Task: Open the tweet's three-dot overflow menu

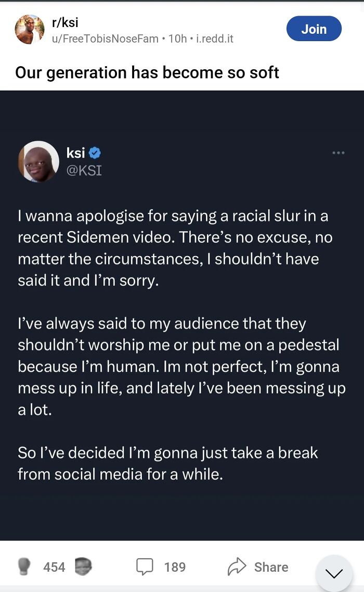Action: tap(339, 152)
